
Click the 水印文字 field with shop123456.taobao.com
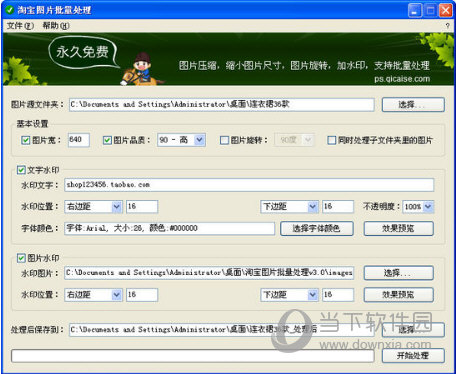(x=249, y=185)
